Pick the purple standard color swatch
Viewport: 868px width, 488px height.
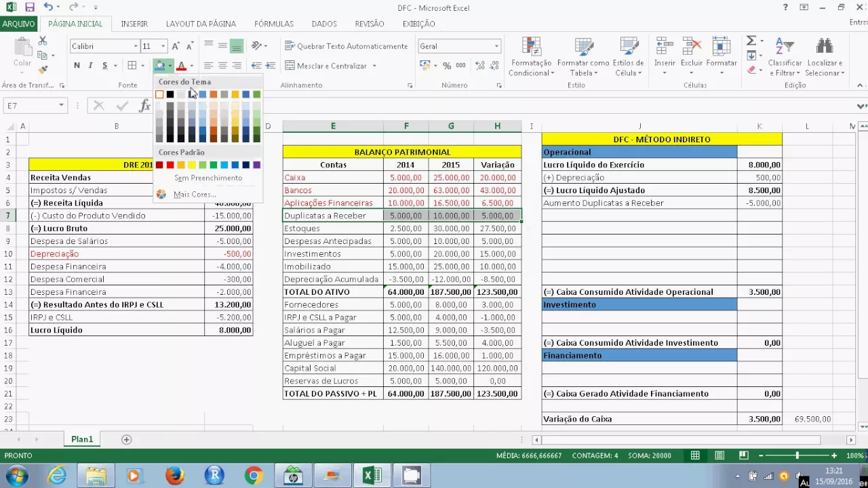[257, 165]
